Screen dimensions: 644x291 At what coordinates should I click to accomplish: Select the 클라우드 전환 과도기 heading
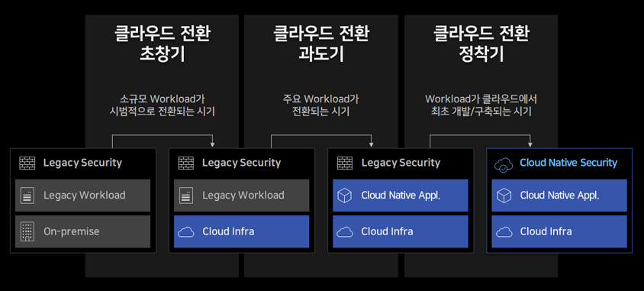click(321, 44)
